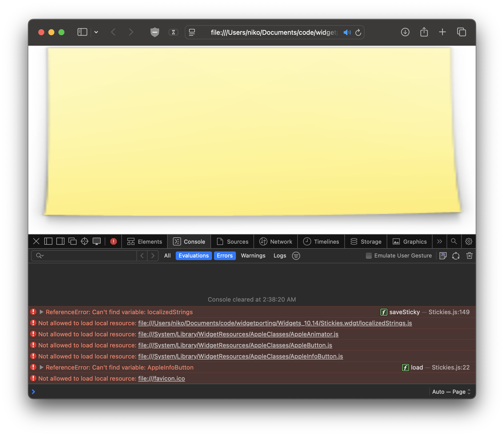This screenshot has height=436, width=504.
Task: Open the Stickies.js:22 source link
Action: click(451, 368)
